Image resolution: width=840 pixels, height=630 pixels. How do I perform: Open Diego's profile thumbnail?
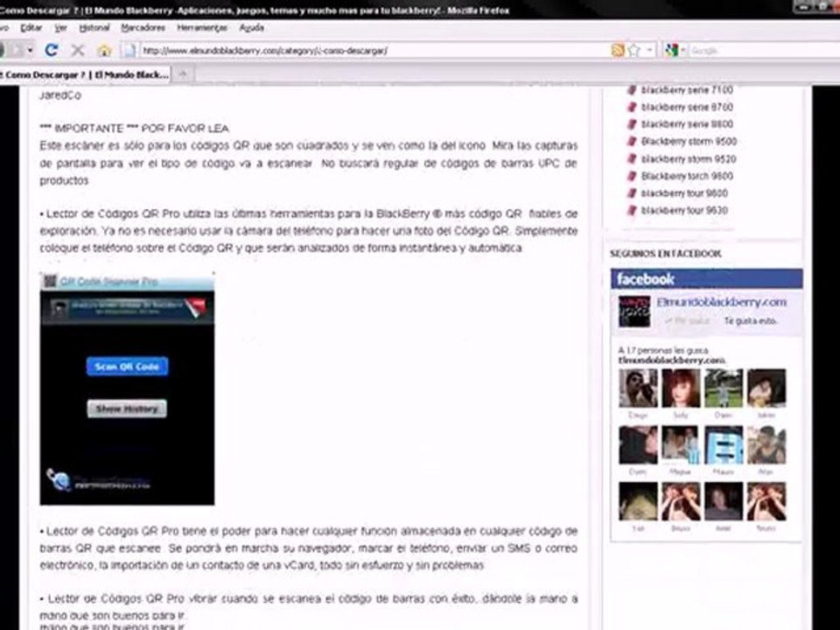tap(638, 388)
